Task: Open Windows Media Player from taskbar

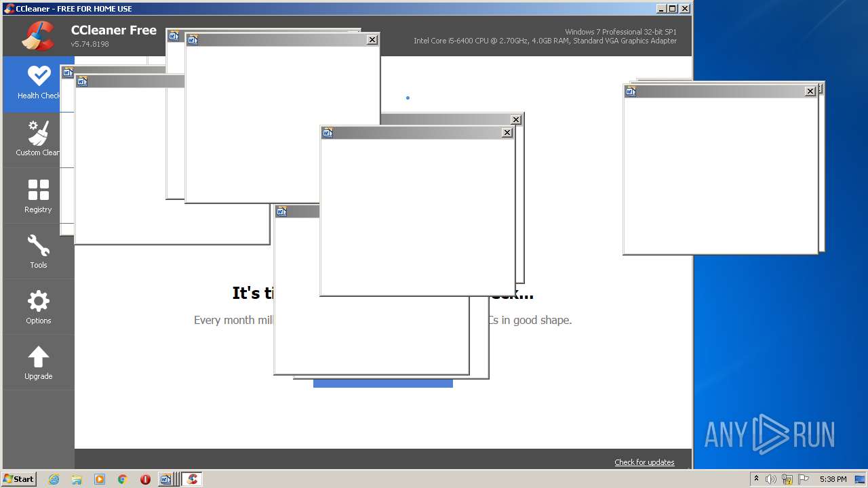Action: coord(100,479)
